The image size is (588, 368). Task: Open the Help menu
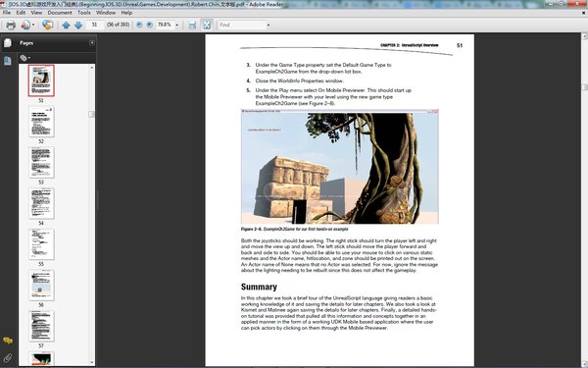coord(126,13)
